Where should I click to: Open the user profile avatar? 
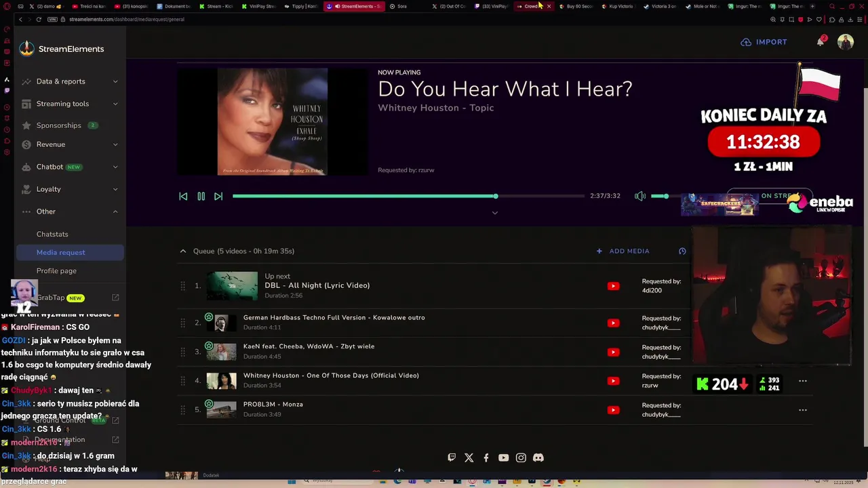click(x=846, y=42)
